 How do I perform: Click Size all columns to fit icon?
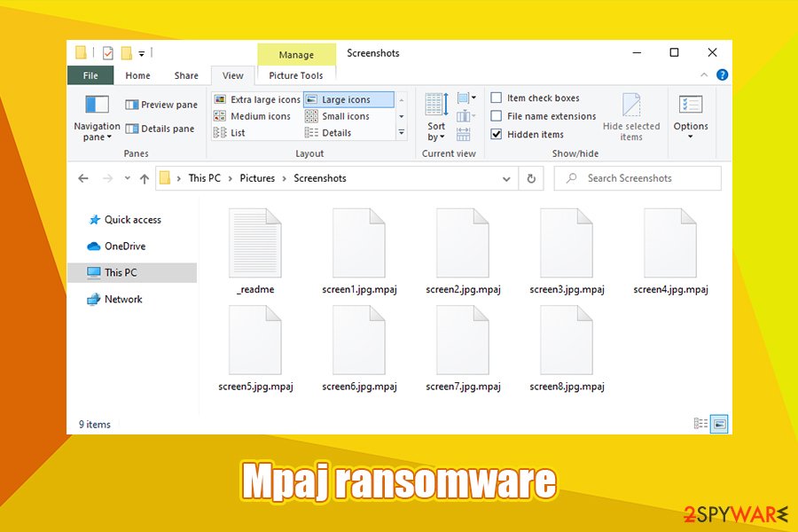(463, 134)
